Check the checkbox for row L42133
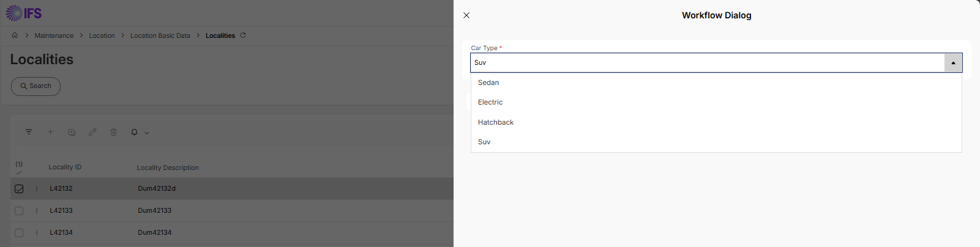The height and width of the screenshot is (247, 980). point(19,211)
